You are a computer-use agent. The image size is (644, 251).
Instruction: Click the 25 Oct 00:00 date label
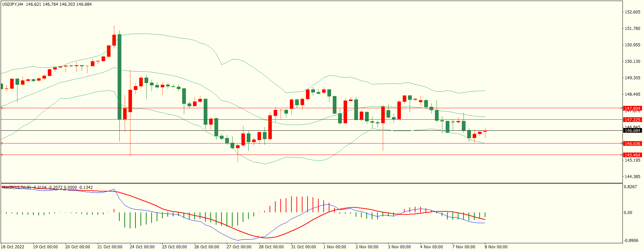pyautogui.click(x=174, y=247)
